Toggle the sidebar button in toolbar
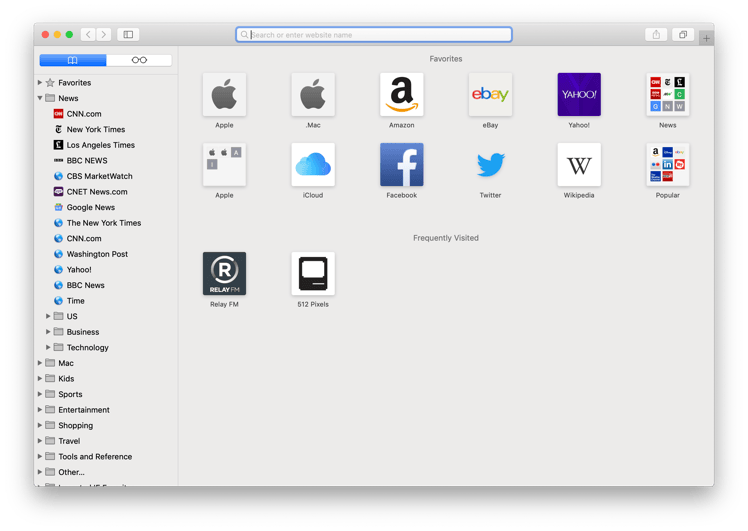This screenshot has height=531, width=748. [128, 34]
